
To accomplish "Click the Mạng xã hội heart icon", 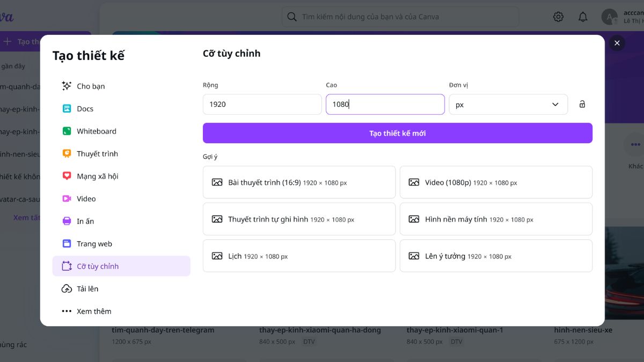I will tap(67, 176).
